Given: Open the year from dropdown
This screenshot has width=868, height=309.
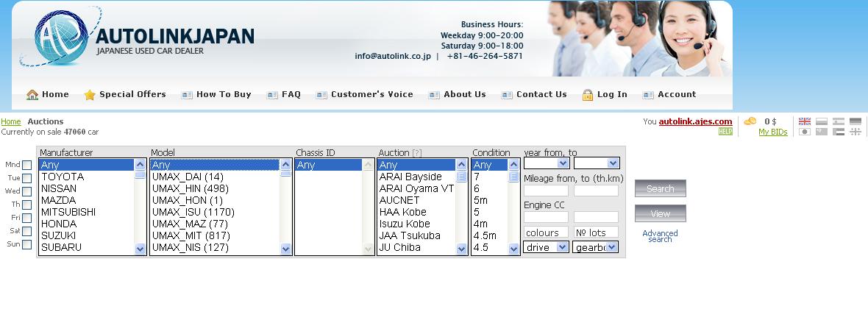Looking at the screenshot, I should tap(547, 163).
